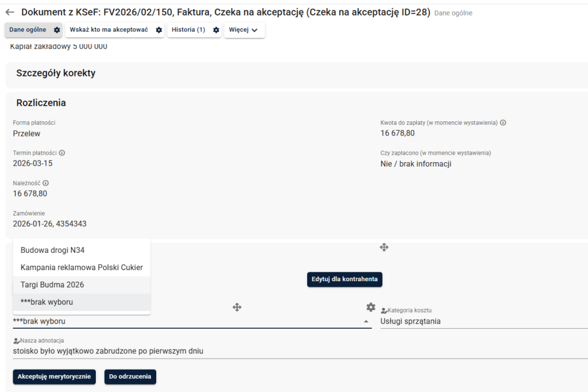Choose Kampania reklamowa Polski Cukier option

click(82, 267)
